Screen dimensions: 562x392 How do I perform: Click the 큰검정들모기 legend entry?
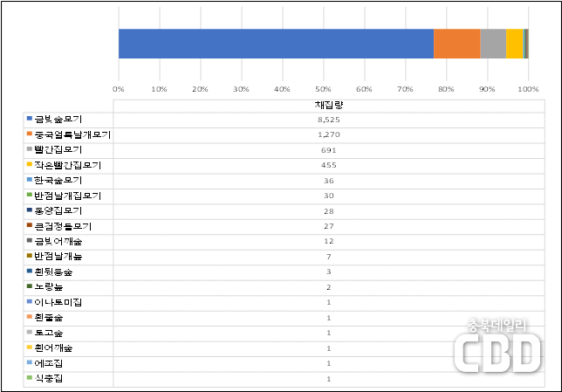point(63,226)
